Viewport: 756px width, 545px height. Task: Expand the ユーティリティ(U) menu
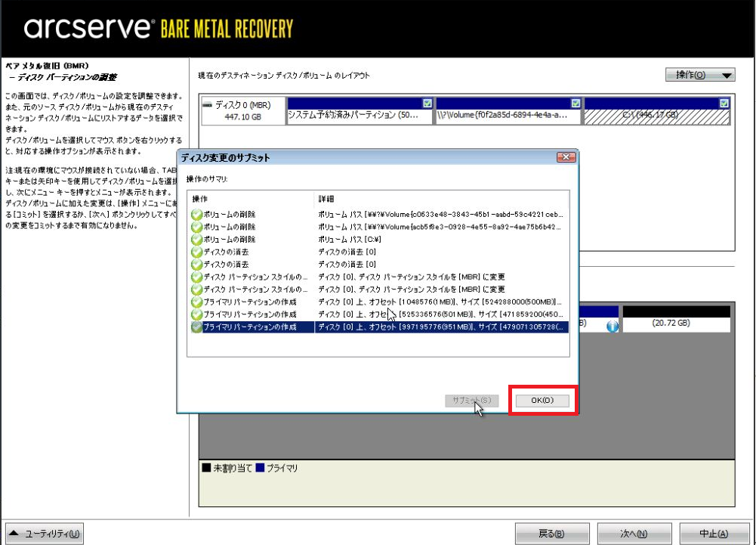pos(44,533)
